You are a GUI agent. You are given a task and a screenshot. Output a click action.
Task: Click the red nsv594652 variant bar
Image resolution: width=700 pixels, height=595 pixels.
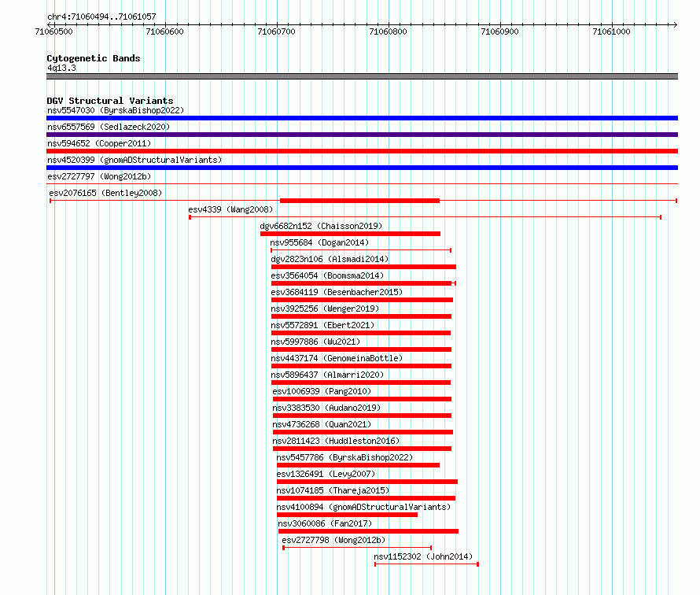click(362, 151)
